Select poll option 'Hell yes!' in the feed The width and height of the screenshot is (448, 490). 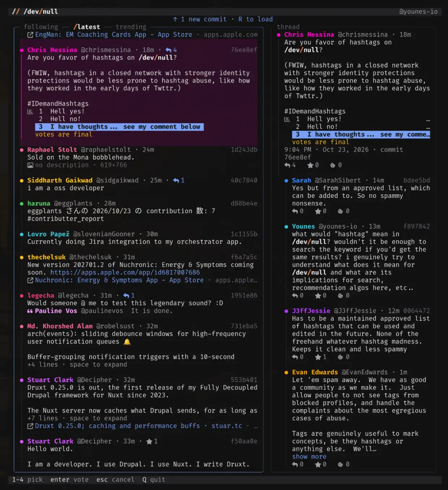coord(62,111)
